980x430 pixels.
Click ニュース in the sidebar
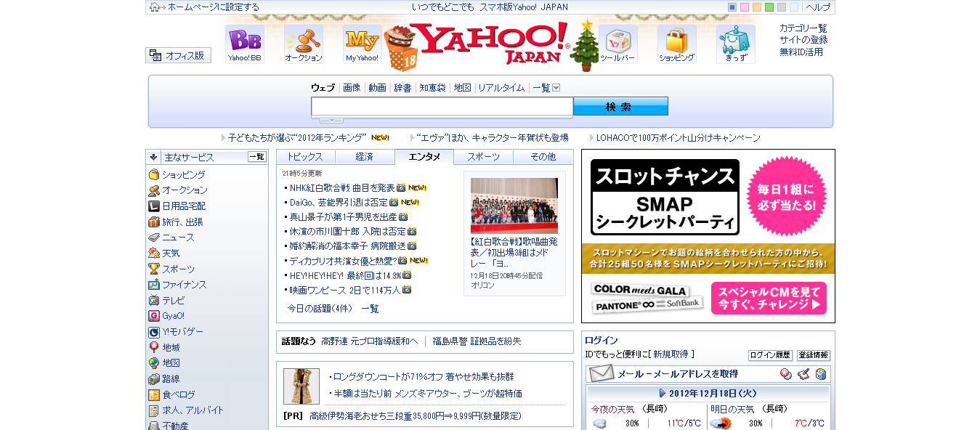(x=178, y=238)
